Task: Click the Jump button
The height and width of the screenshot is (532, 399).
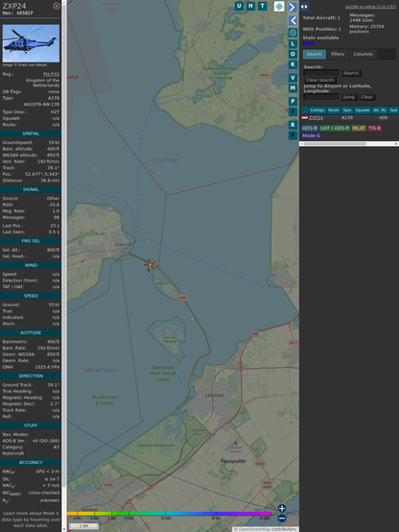Action: [349, 97]
